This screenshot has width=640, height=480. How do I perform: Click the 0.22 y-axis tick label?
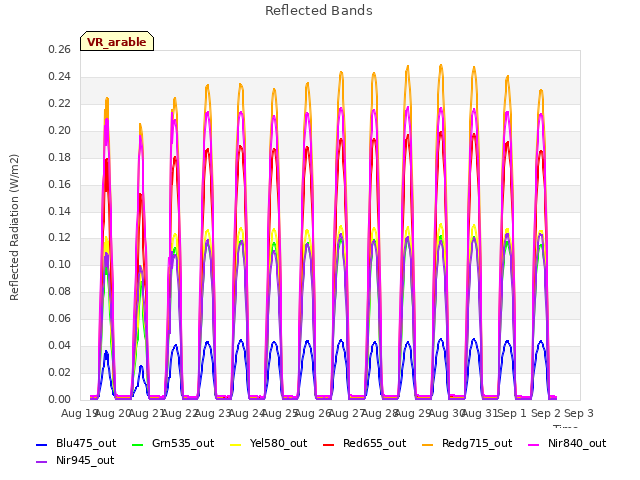[60, 104]
